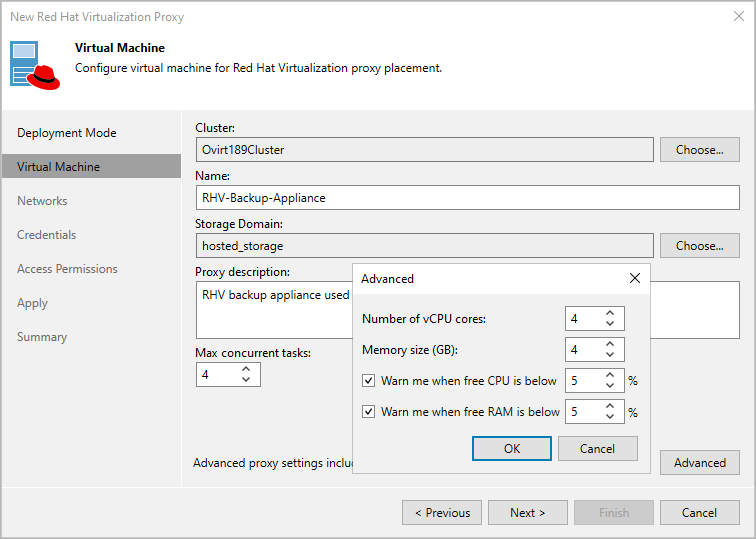Open the Apply wizard step
756x539 pixels.
tap(32, 303)
